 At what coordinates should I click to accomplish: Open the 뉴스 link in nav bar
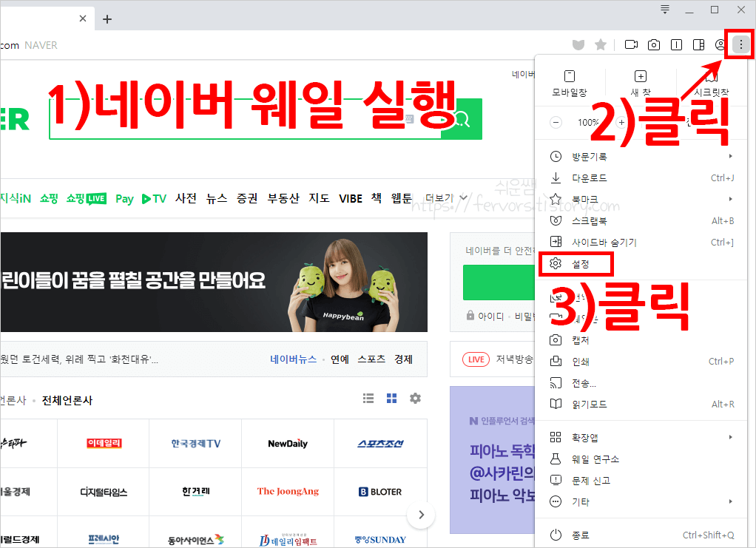point(217,199)
